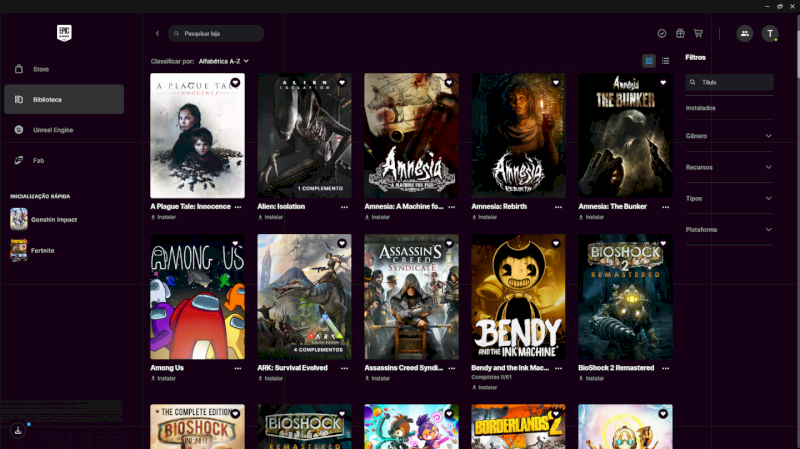Open the Biblioteca section
Screen dimensions: 800x449
[x=64, y=99]
